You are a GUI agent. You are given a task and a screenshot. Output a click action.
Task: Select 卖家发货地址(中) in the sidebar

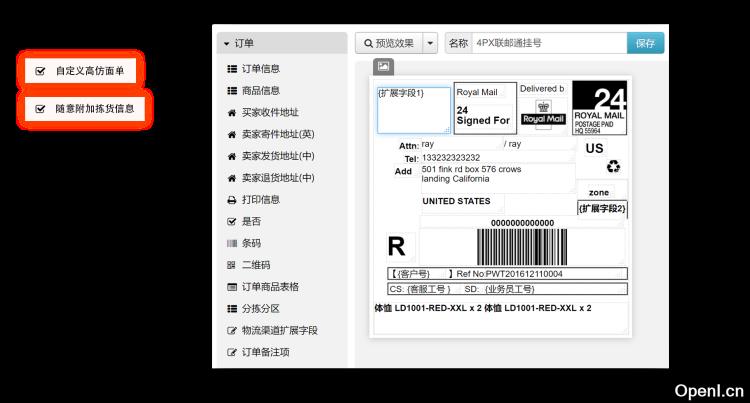click(x=278, y=156)
